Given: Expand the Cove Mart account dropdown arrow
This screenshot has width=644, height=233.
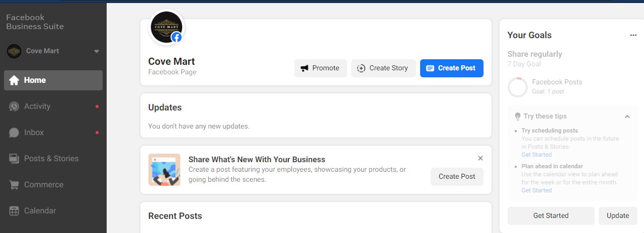Looking at the screenshot, I should pos(97,51).
